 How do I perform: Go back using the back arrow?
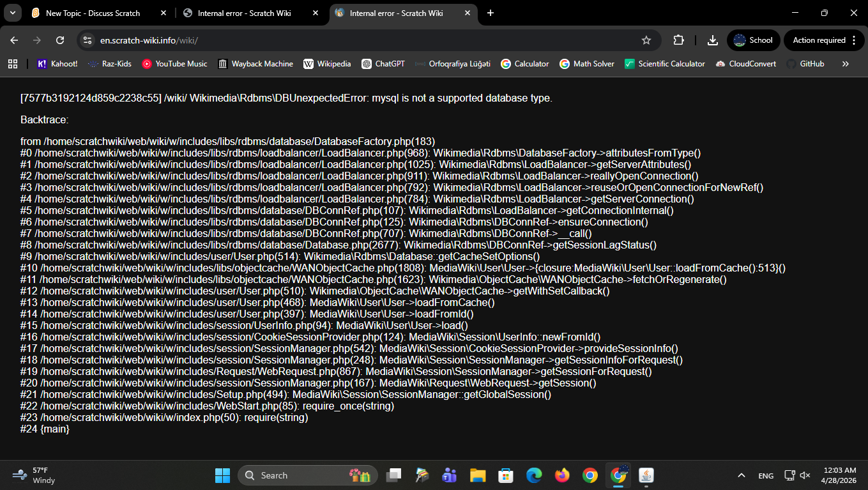14,40
